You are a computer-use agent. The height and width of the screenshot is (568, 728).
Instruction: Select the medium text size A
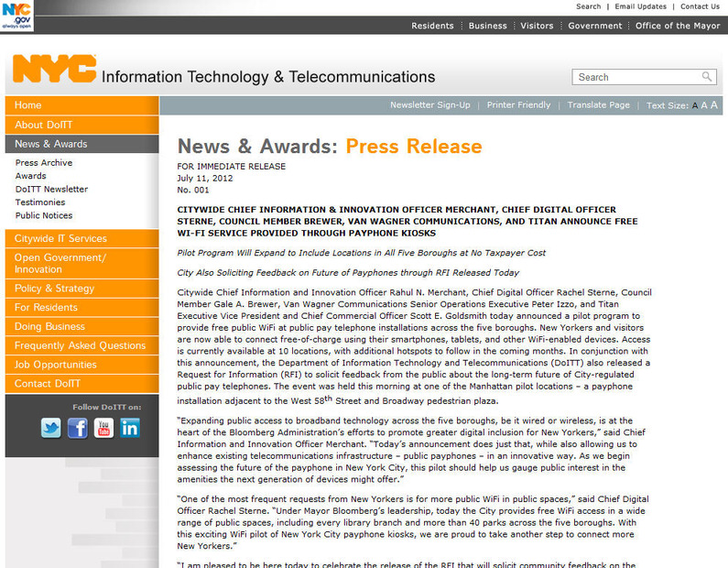tap(704, 105)
